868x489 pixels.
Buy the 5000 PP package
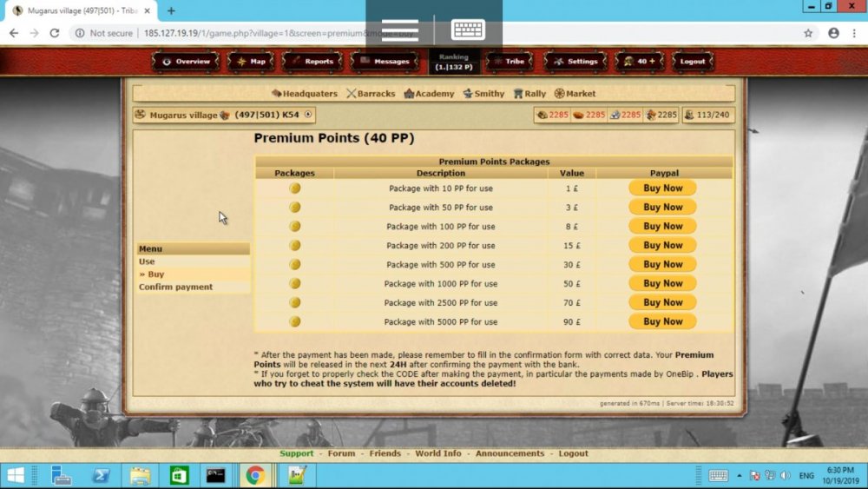tap(662, 322)
